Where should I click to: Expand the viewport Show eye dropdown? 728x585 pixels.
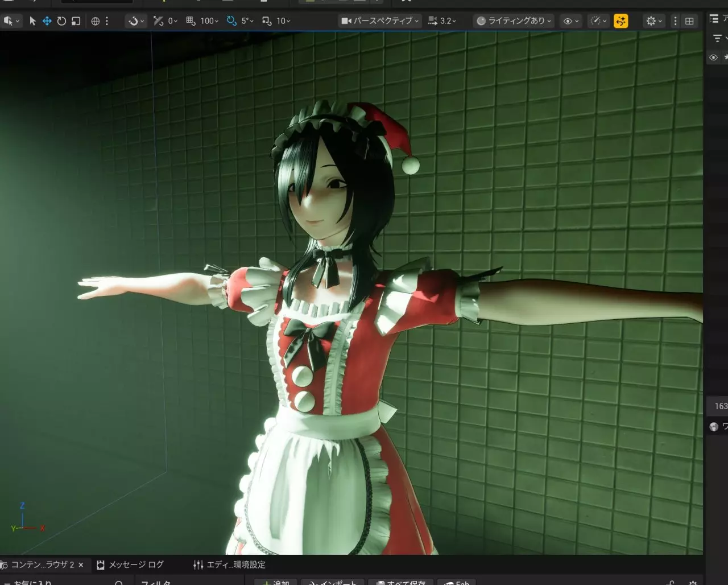pyautogui.click(x=570, y=21)
